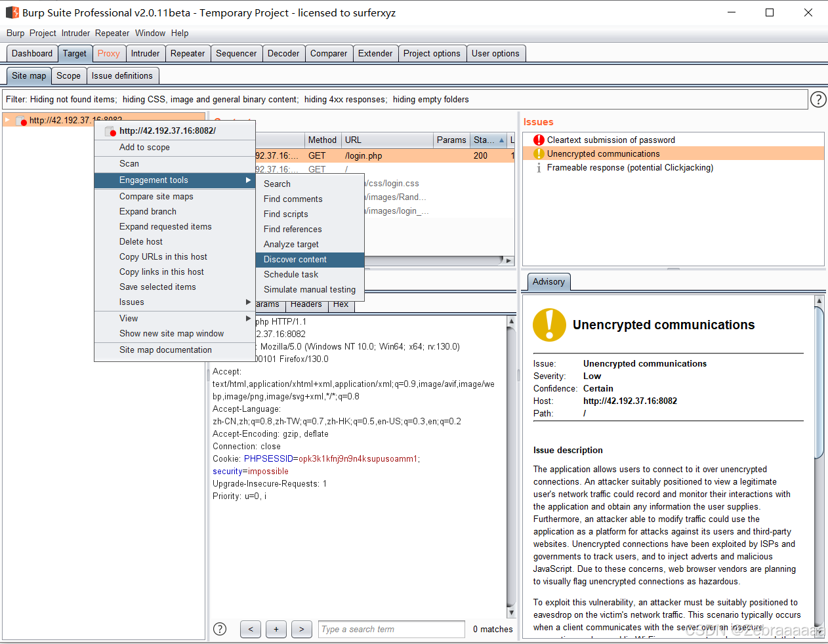Switch to the Repeater tab
The image size is (828, 644).
point(188,54)
